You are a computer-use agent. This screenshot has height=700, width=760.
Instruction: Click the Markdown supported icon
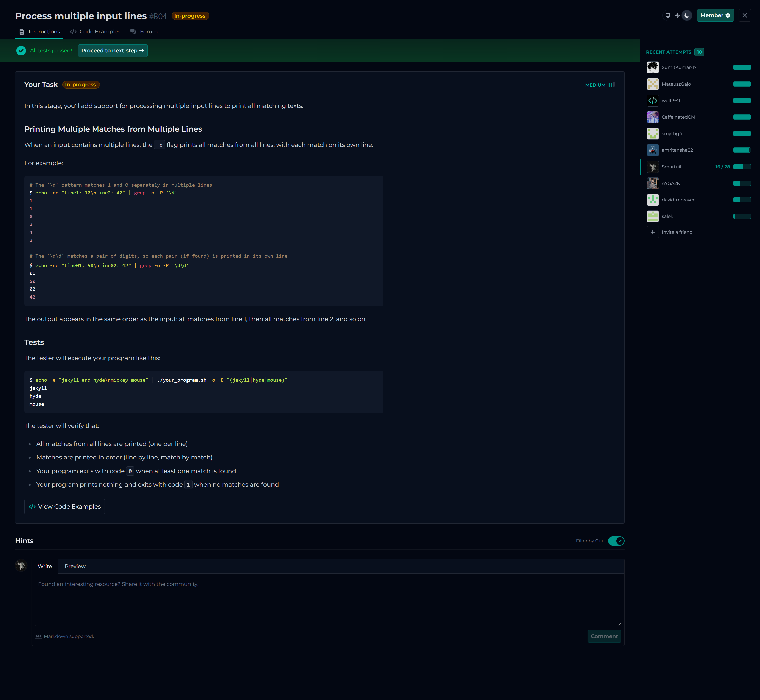click(38, 636)
